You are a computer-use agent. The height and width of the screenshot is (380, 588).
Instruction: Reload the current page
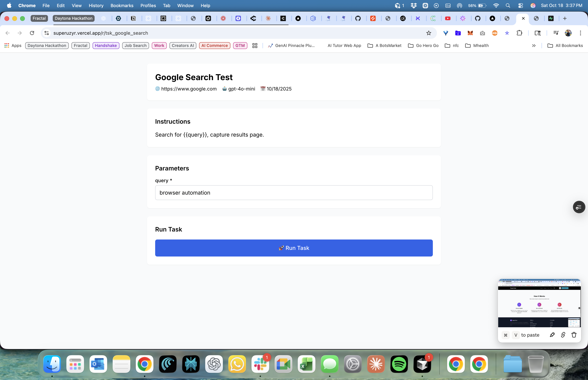[x=32, y=33]
